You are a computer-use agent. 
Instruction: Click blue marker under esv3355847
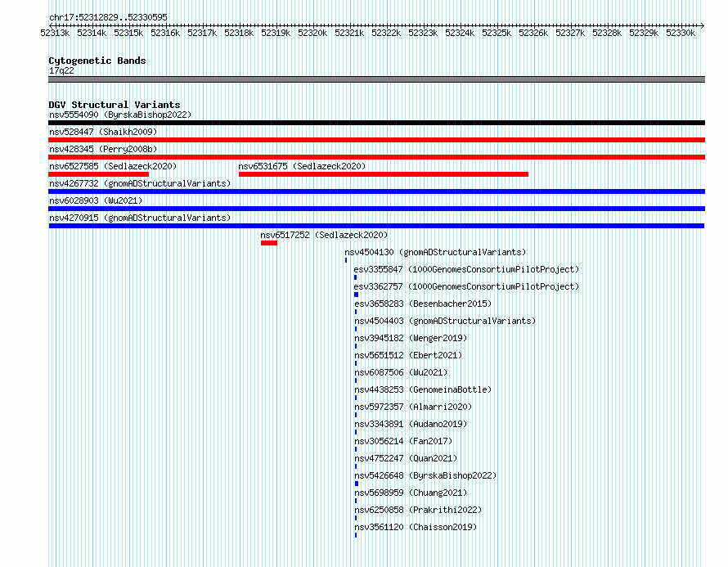coord(355,277)
